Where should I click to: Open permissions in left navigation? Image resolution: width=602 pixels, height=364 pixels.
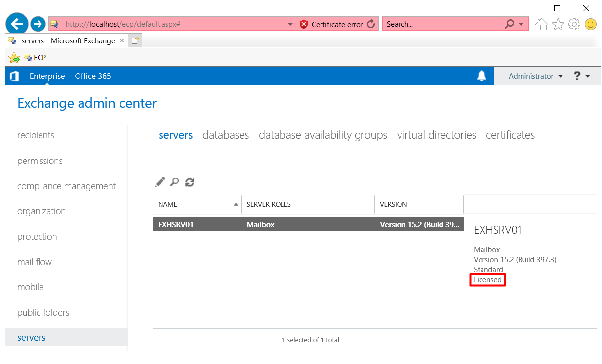[x=40, y=161]
